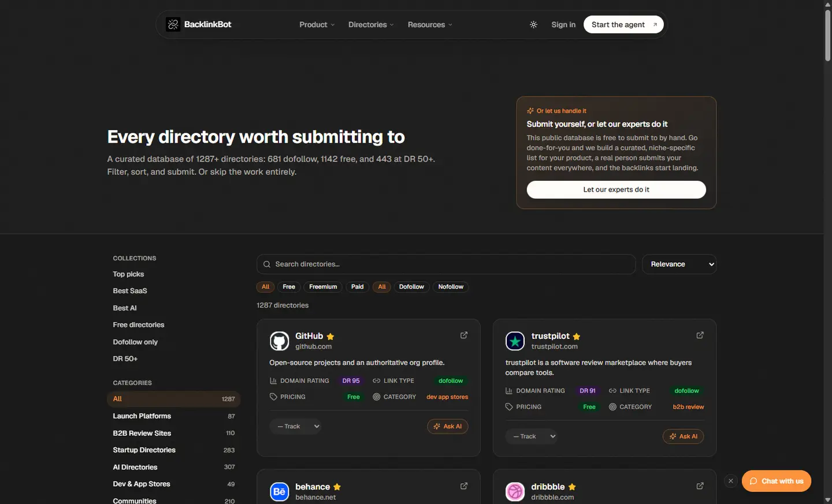Open Best AI collection
Screen dimensions: 832x504
tap(125, 308)
